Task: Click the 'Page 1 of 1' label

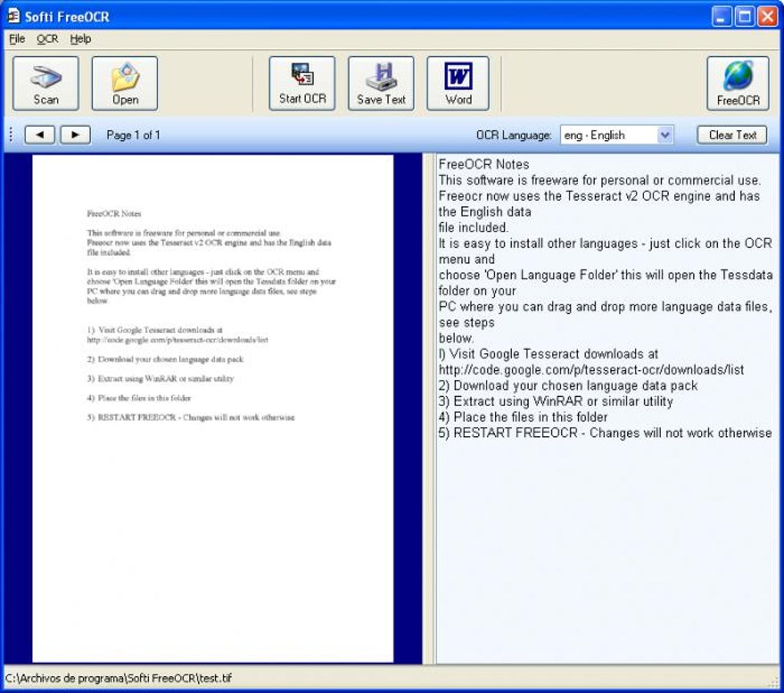Action: pos(134,135)
